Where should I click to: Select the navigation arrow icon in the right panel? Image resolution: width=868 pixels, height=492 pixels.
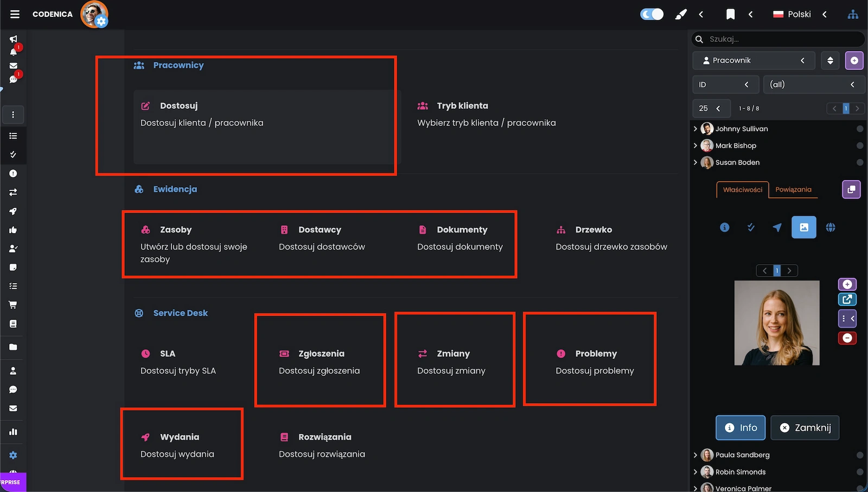click(x=777, y=227)
